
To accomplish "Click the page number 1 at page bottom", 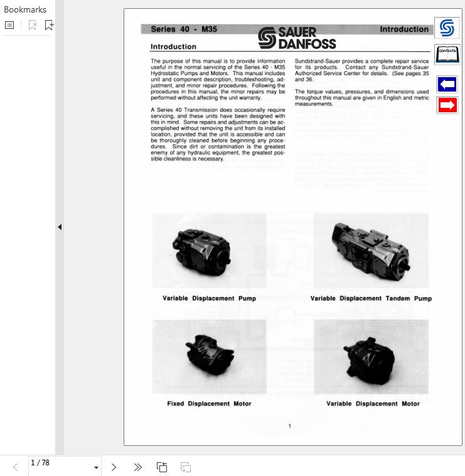I will 290,426.
